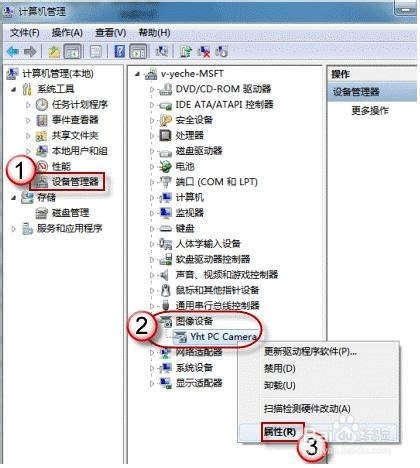Click the Forward arrow toolbar icon
Image resolution: width=420 pixels, height=468 pixels.
pos(30,51)
